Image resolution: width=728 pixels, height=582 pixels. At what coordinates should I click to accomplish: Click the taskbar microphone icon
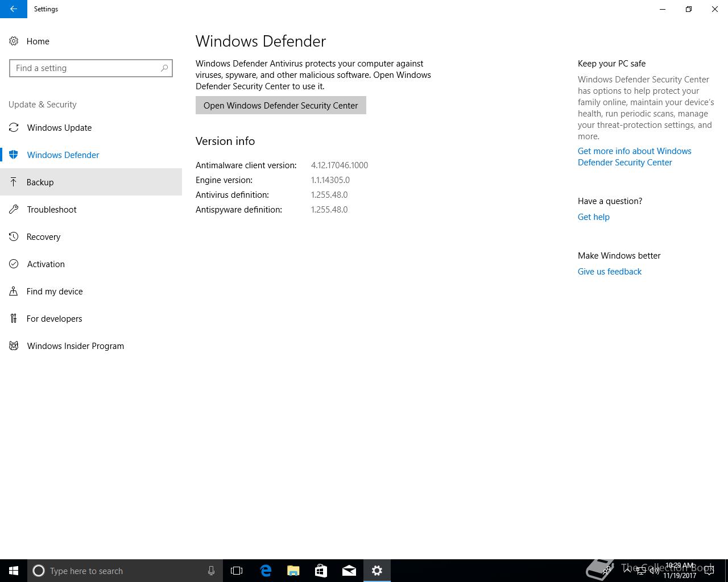point(211,571)
